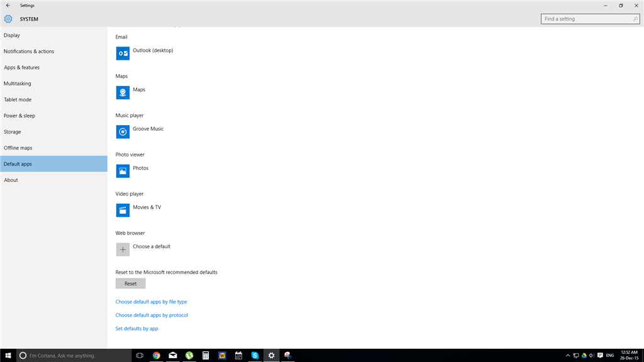Viewport: 644px width, 362px height.
Task: Open Google Chrome from the taskbar
Action: [156, 356]
